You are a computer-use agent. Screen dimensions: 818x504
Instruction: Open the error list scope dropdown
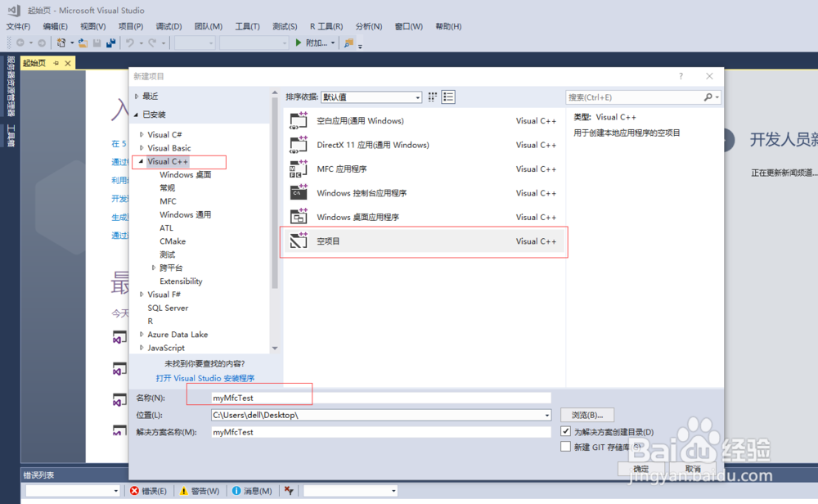click(73, 491)
